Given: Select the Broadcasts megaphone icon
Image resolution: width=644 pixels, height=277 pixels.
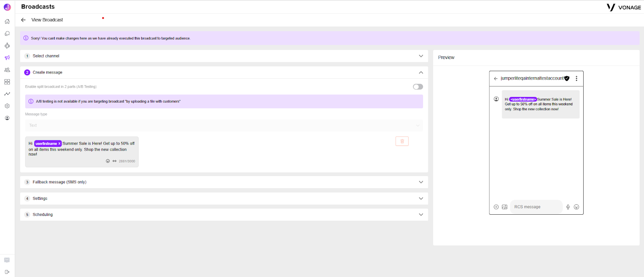Looking at the screenshot, I should point(7,58).
